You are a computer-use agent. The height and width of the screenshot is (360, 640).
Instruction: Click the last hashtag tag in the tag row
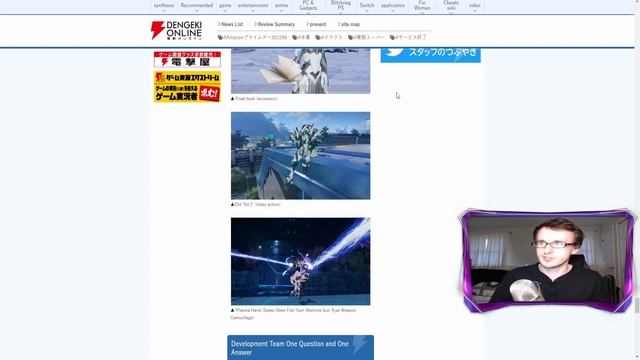pyautogui.click(x=408, y=37)
